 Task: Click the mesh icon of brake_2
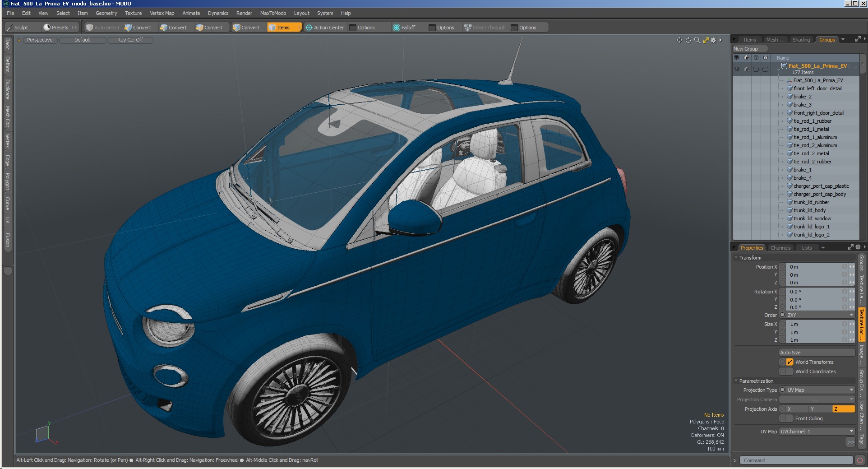pyautogui.click(x=790, y=97)
